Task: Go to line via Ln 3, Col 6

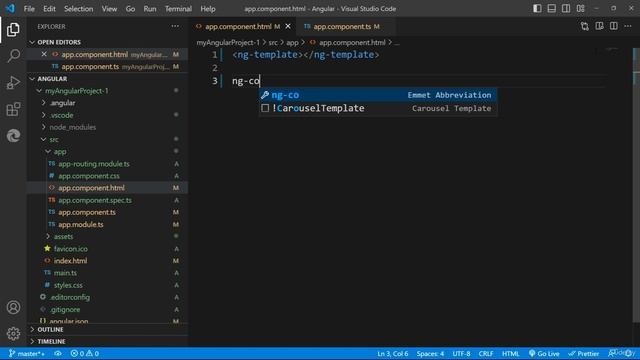Action: coord(393,353)
